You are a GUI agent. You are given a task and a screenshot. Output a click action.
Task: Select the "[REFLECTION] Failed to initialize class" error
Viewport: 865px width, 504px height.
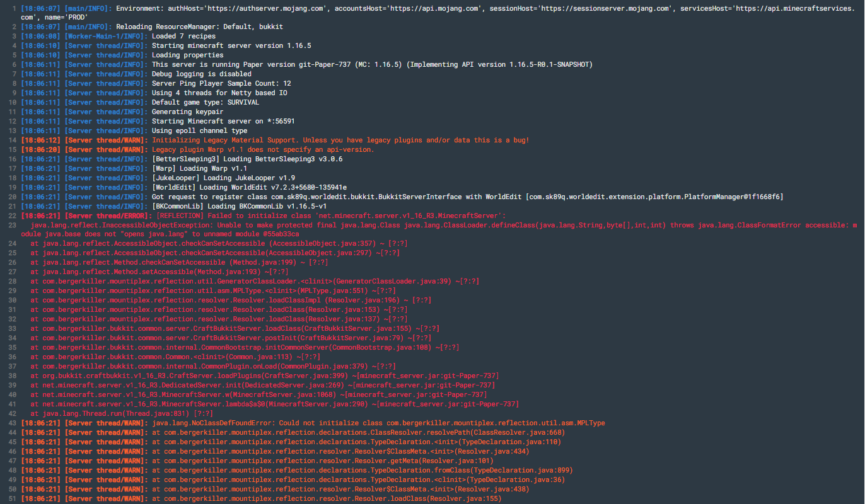pyautogui.click(x=331, y=216)
